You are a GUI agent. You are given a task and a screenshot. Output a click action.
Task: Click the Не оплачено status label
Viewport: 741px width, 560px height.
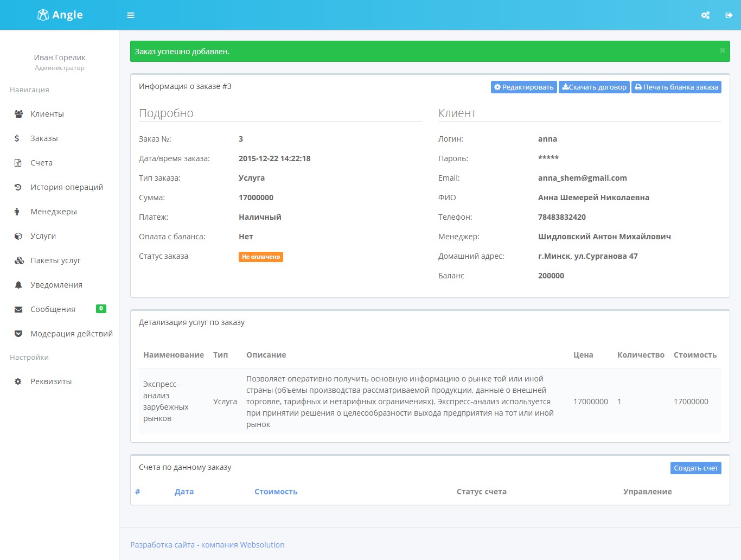(x=261, y=257)
